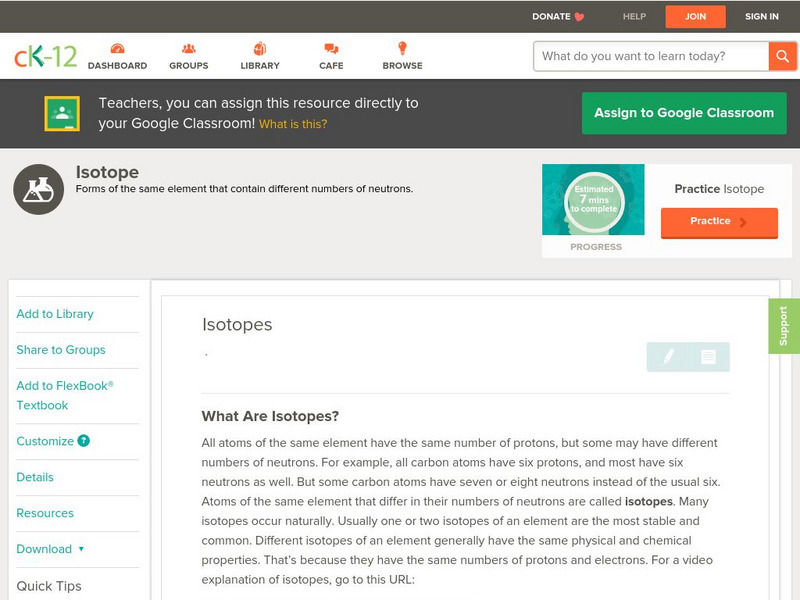Open the Dashboard gauge icon
The width and height of the screenshot is (800, 600).
click(117, 48)
